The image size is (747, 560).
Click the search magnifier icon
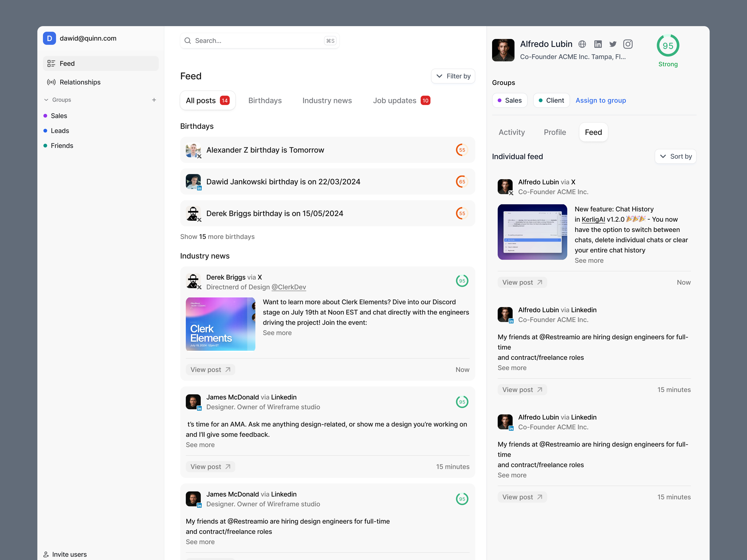(188, 41)
